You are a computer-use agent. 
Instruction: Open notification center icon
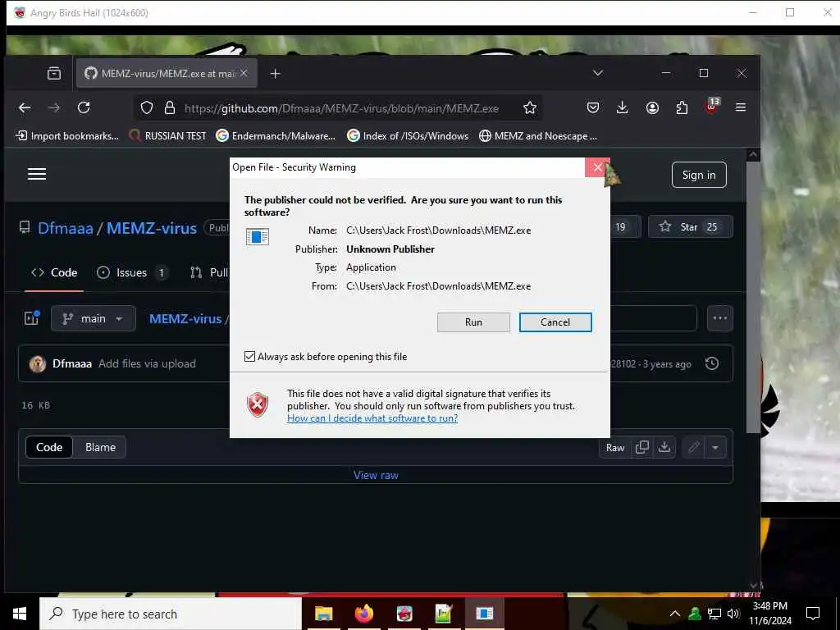(813, 614)
